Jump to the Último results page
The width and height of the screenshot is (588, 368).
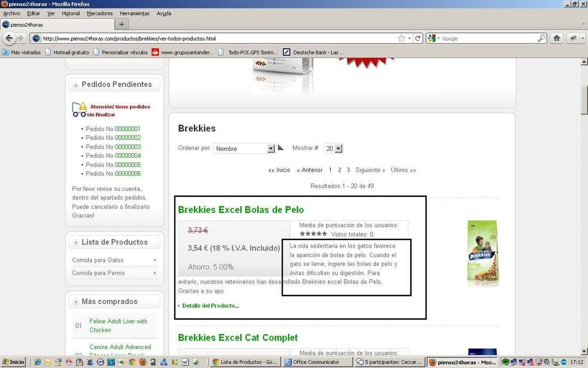[403, 170]
